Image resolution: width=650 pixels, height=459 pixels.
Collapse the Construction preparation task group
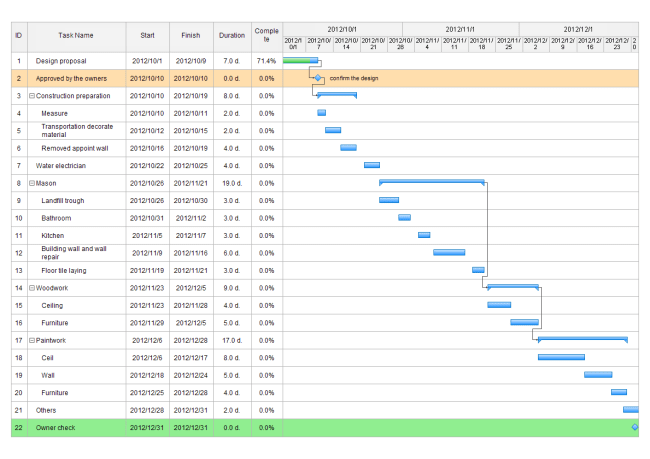pyautogui.click(x=32, y=96)
